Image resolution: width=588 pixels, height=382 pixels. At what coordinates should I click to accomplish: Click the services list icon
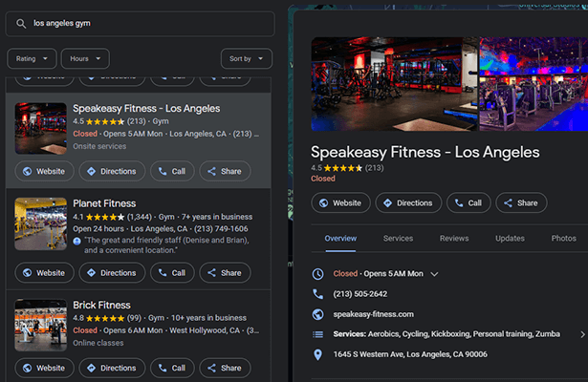(317, 334)
